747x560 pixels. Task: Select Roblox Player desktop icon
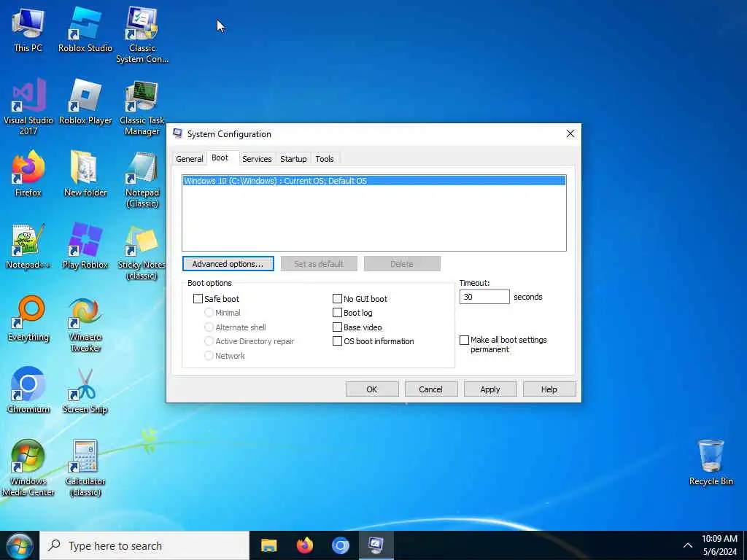tap(85, 102)
